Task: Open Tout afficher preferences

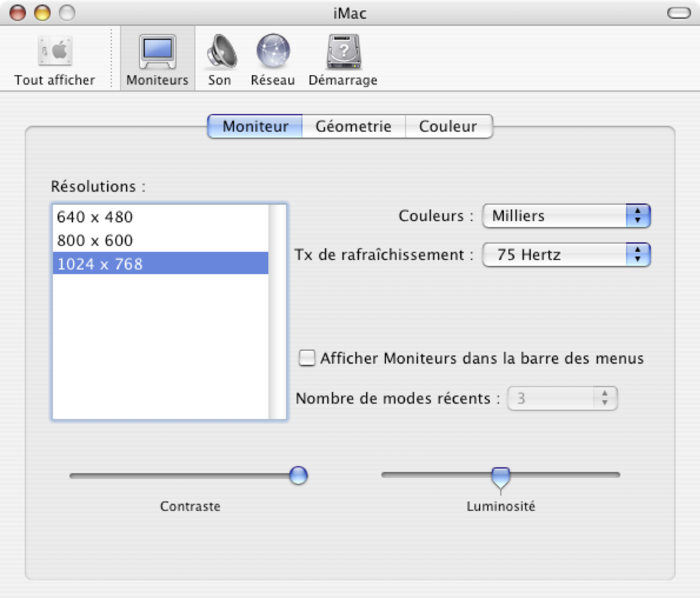Action: click(x=55, y=60)
